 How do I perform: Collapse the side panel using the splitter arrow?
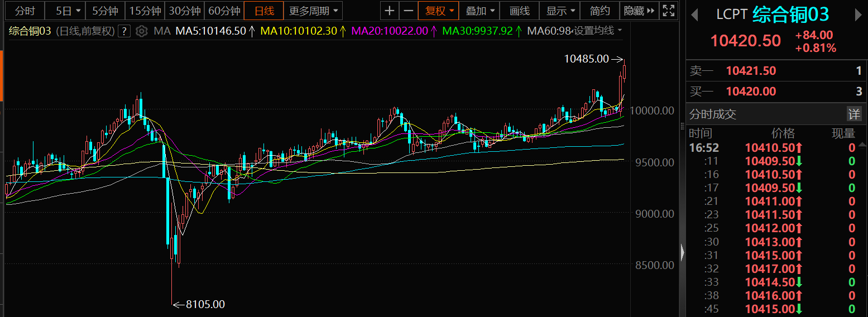tap(682, 253)
